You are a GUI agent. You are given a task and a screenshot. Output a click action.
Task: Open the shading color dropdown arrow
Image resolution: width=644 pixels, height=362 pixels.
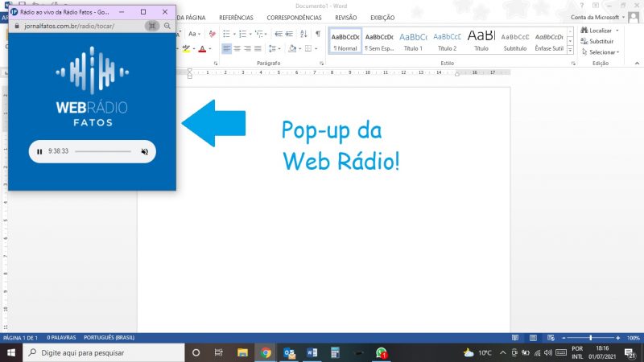tap(299, 49)
